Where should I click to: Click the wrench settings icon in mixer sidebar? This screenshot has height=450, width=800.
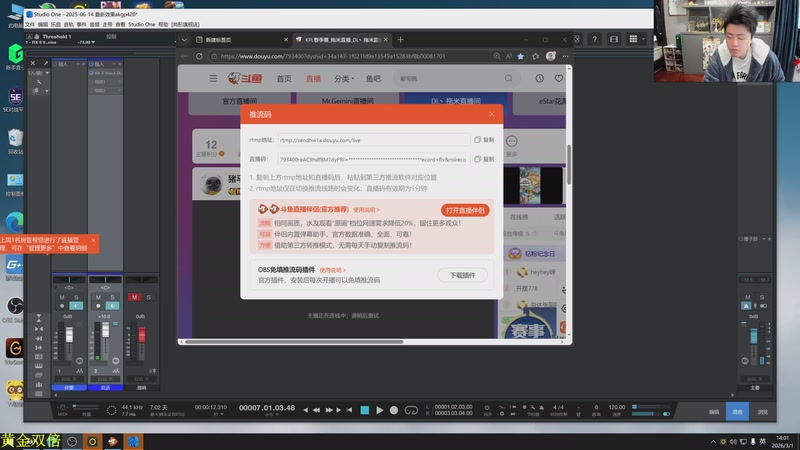[x=39, y=82]
